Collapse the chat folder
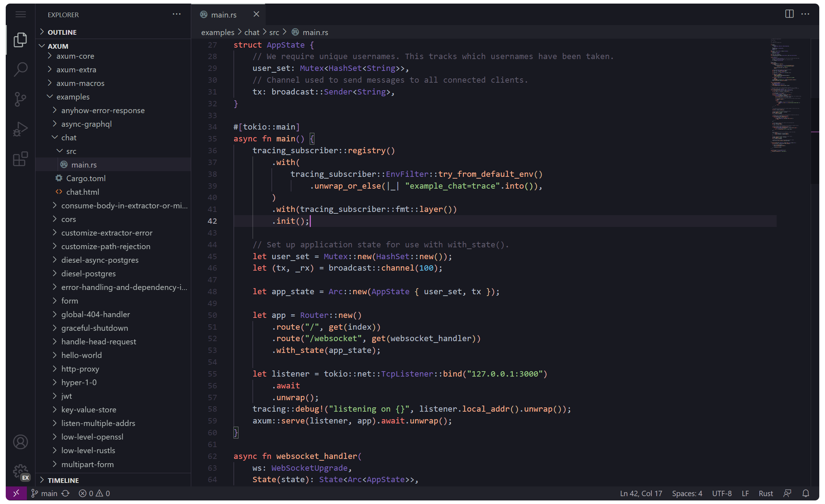825x504 pixels. pyautogui.click(x=68, y=137)
